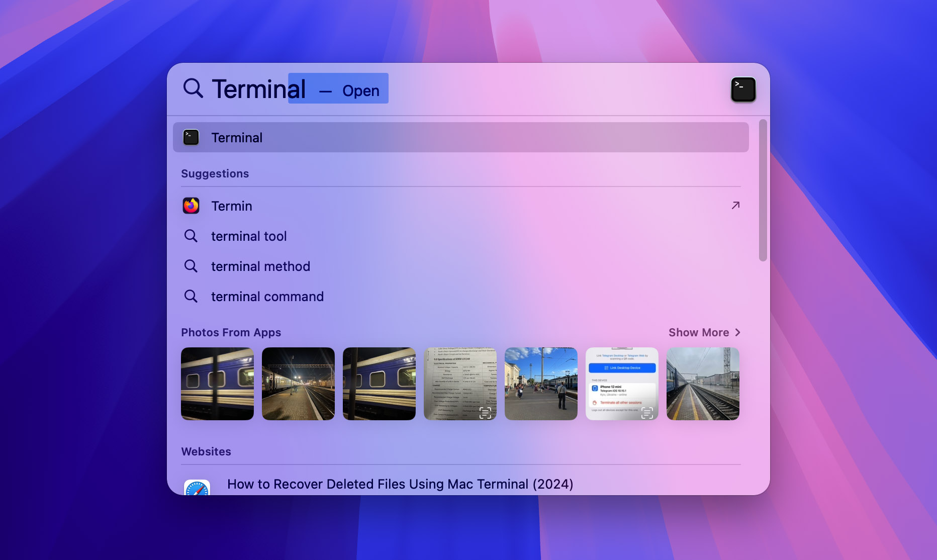Screen dimensions: 937x560
Task: Open the sunny station crowd photo
Action: (541, 384)
